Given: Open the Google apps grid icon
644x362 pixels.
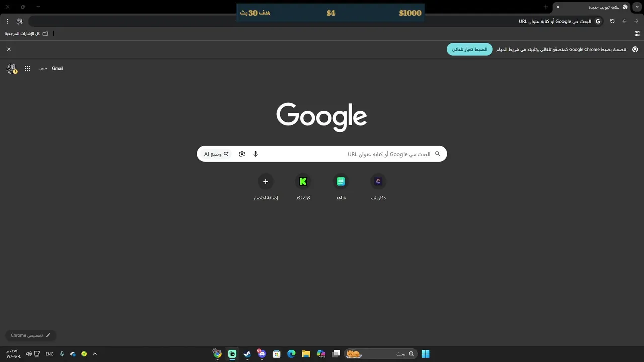Looking at the screenshot, I should (x=28, y=69).
